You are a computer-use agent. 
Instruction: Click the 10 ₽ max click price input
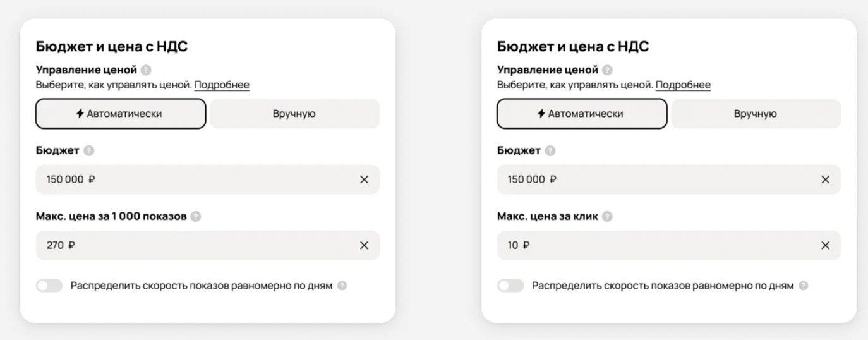(651, 246)
